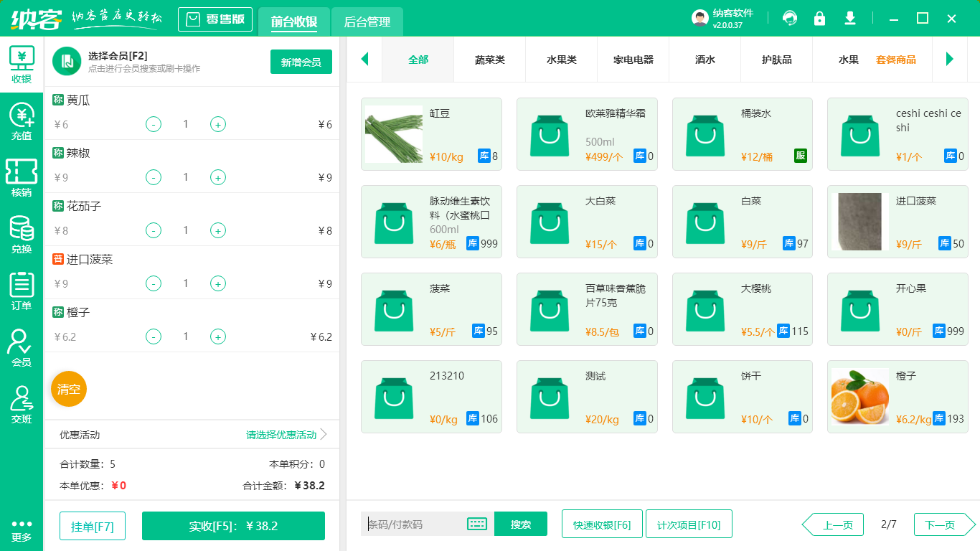This screenshot has width=980, height=551.
Task: Select the 213210 product card
Action: (x=431, y=397)
